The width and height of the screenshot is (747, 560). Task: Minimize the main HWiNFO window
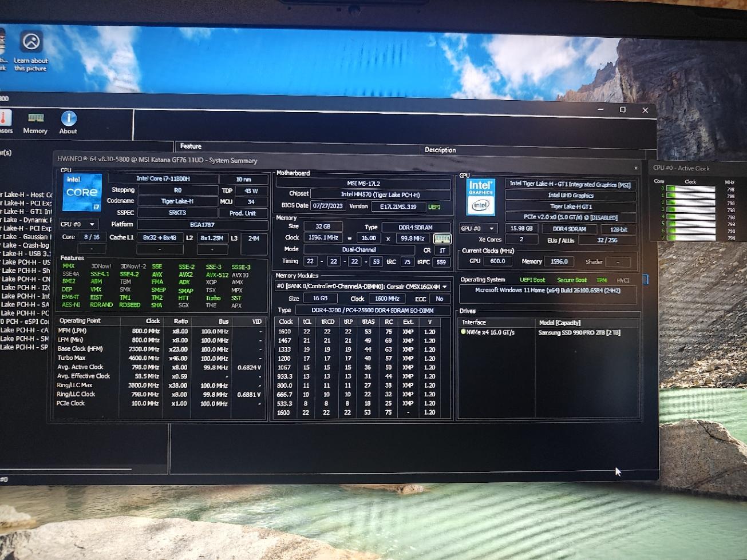pos(600,109)
